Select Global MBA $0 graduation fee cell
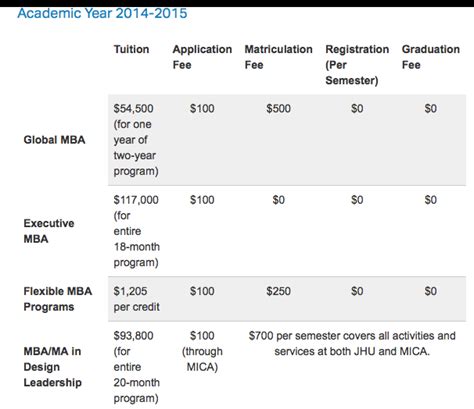474x409 pixels. [x=431, y=108]
